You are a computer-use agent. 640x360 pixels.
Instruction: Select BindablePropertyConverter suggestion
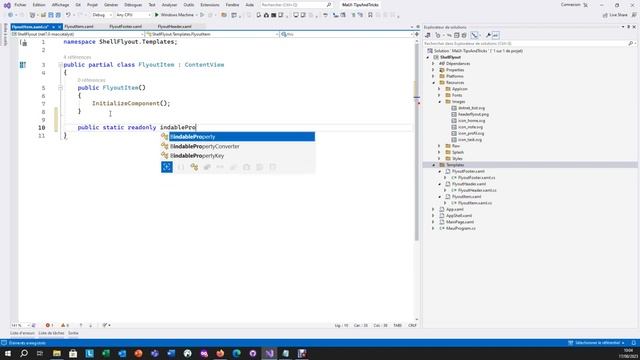(x=238, y=146)
